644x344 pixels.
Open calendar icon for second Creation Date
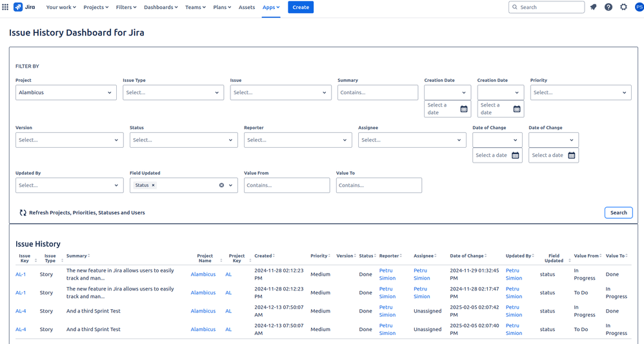click(517, 109)
